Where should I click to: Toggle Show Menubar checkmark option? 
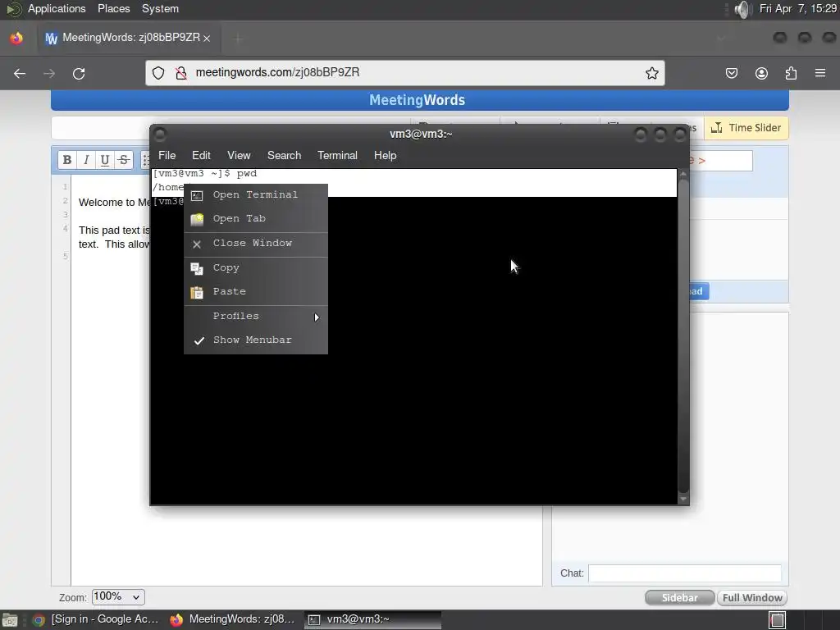click(256, 340)
